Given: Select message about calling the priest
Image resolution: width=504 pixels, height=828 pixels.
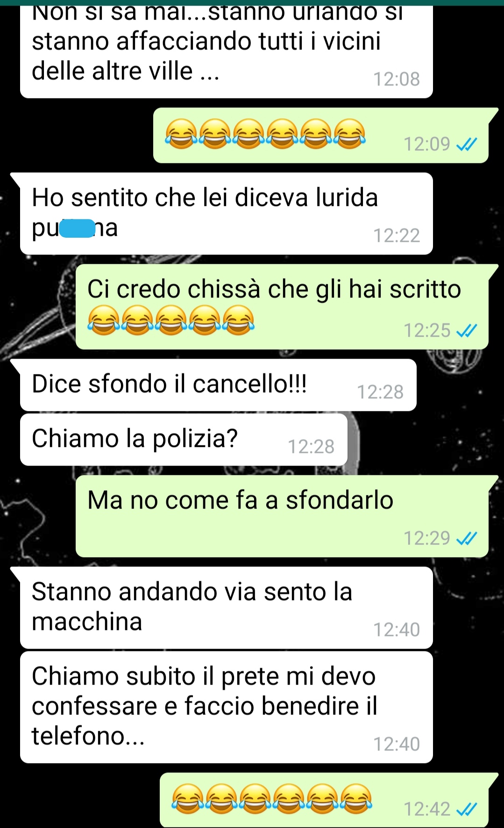Looking at the screenshot, I should click(x=227, y=707).
